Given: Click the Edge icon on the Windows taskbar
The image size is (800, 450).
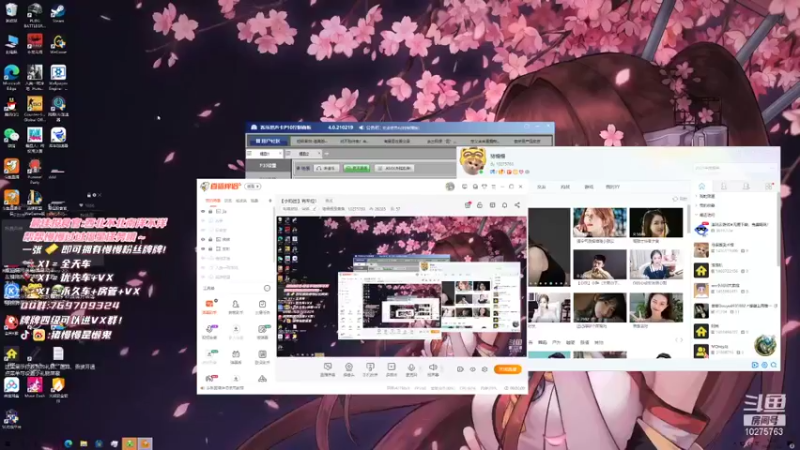Looking at the screenshot, I should click(x=68, y=443).
